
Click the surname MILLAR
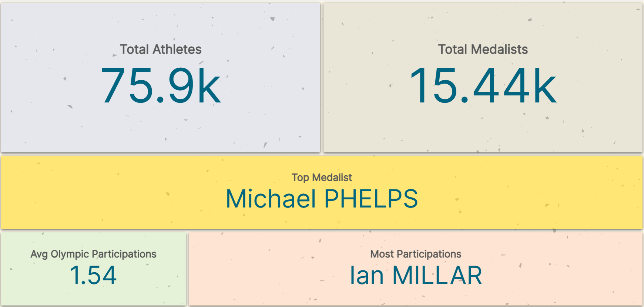tap(437, 276)
